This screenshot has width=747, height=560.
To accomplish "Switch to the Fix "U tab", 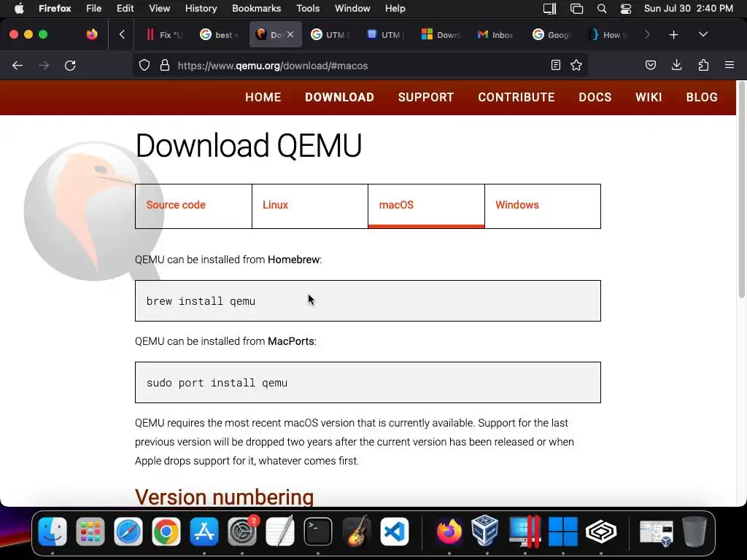I will pos(164,34).
